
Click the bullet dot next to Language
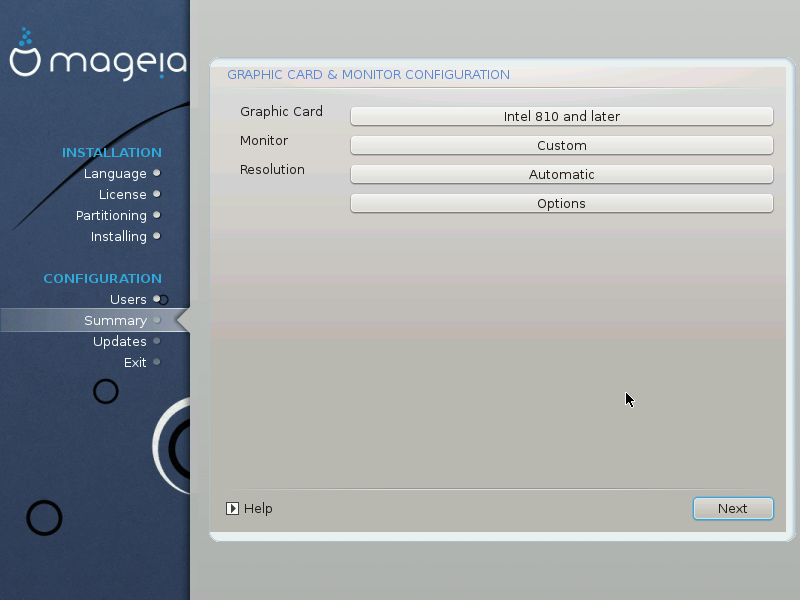coord(157,173)
